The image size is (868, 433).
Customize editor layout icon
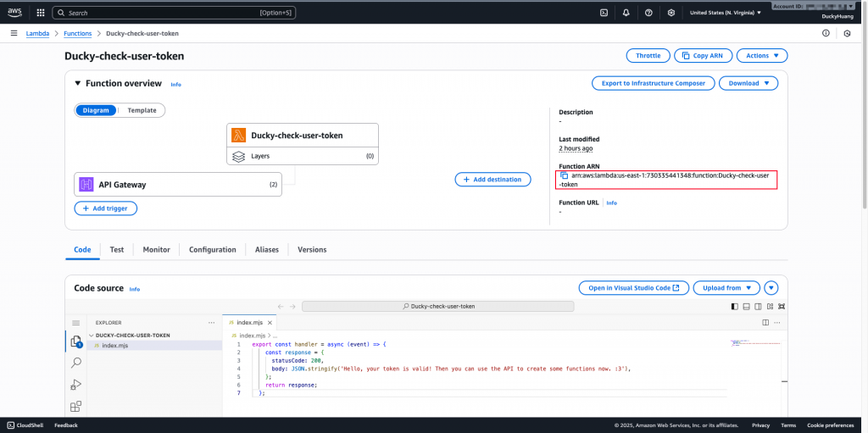[x=770, y=306]
